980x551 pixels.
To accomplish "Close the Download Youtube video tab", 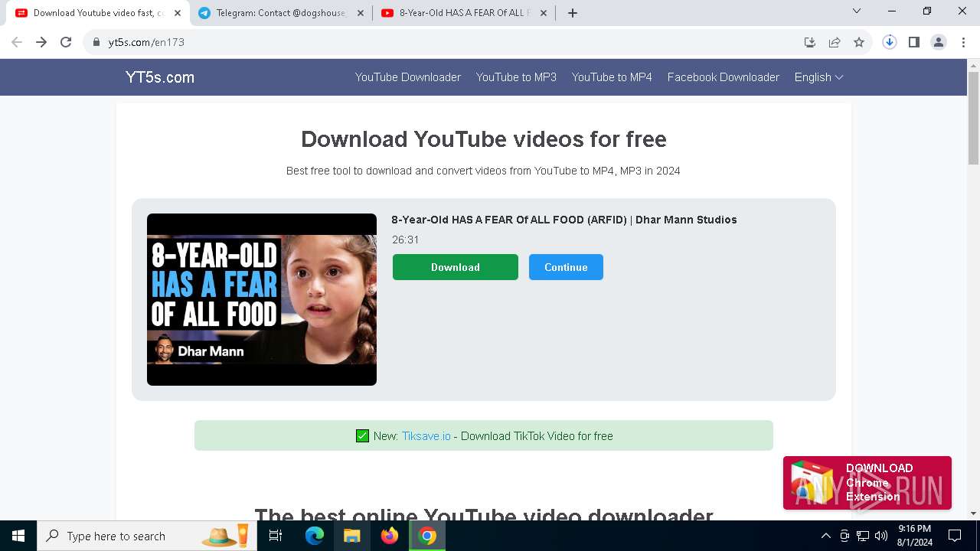I will [x=178, y=13].
